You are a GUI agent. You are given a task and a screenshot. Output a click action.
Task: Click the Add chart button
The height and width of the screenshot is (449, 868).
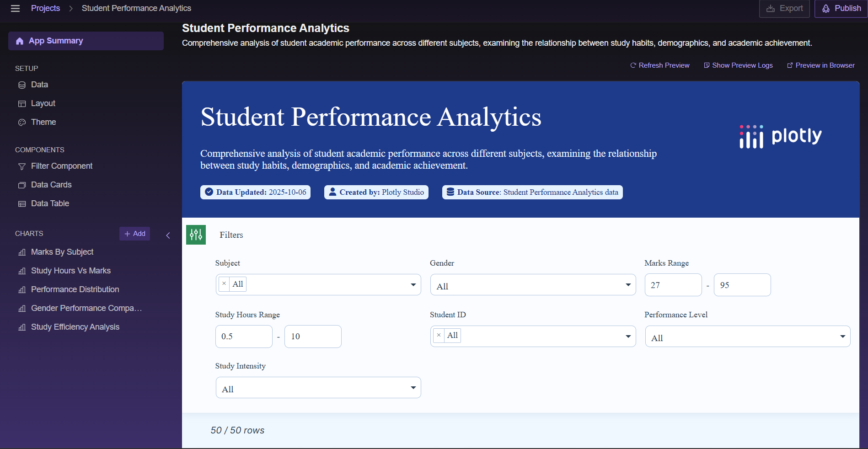[x=134, y=234]
